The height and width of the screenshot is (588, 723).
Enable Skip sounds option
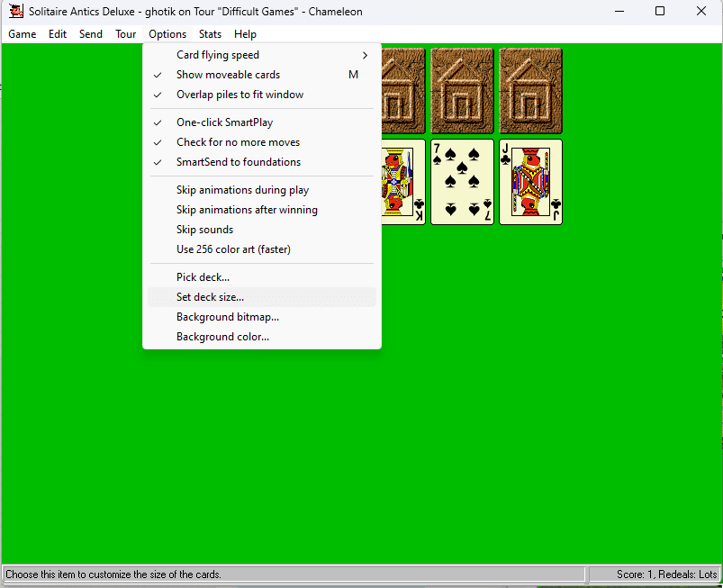click(262, 230)
